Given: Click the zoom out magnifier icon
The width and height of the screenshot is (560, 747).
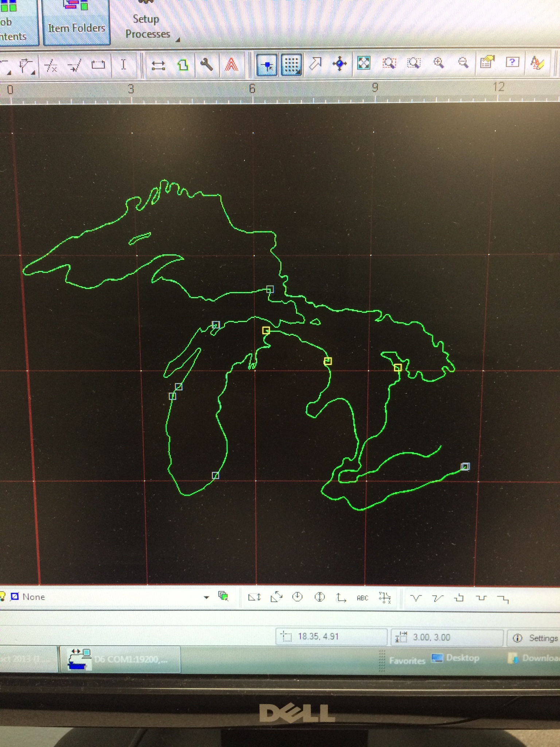Looking at the screenshot, I should [x=463, y=62].
